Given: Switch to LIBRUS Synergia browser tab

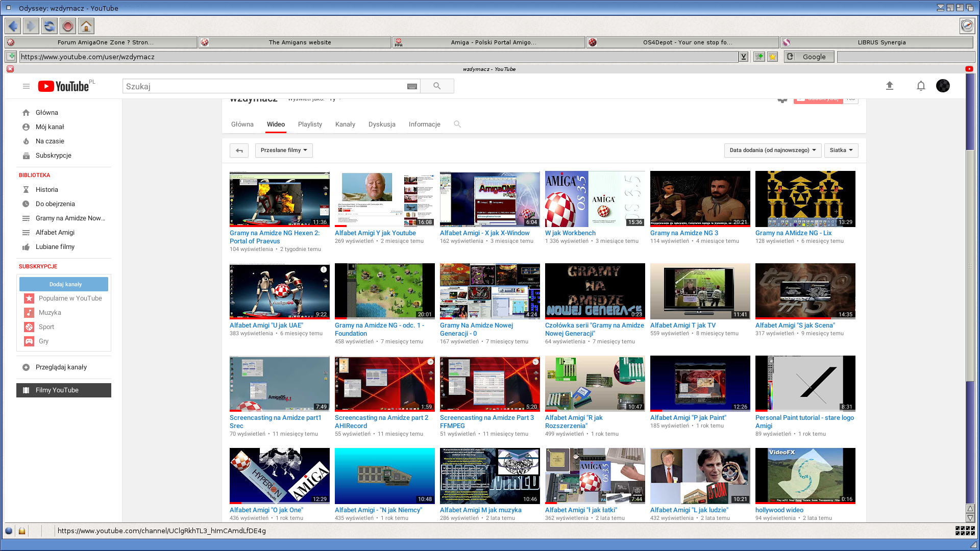Looking at the screenshot, I should (877, 42).
